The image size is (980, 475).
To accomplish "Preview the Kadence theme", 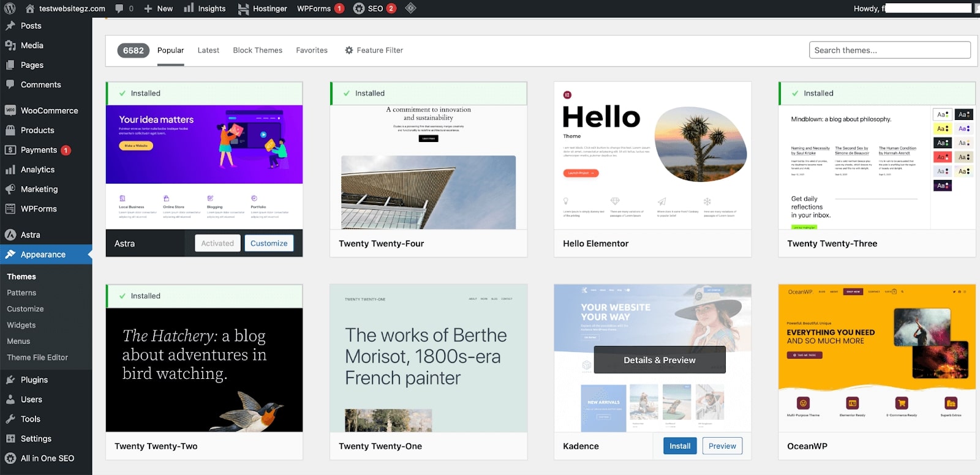I will [722, 446].
